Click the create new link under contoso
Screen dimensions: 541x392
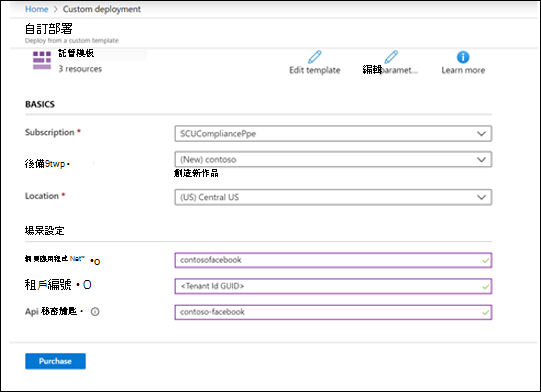point(196,173)
